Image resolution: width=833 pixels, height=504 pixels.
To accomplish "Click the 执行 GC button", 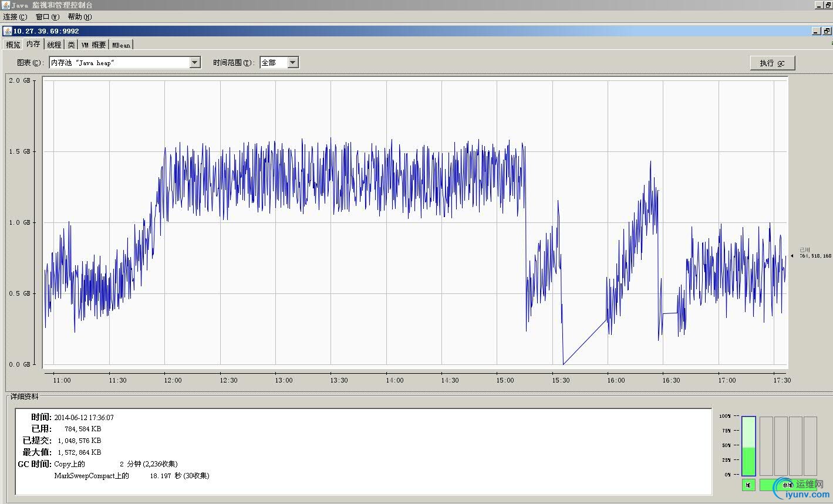I will tap(773, 63).
